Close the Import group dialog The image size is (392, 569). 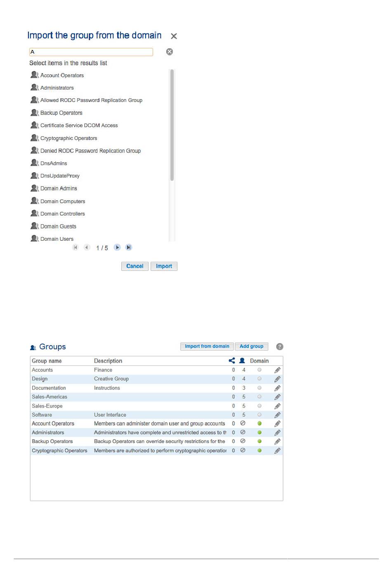(174, 36)
